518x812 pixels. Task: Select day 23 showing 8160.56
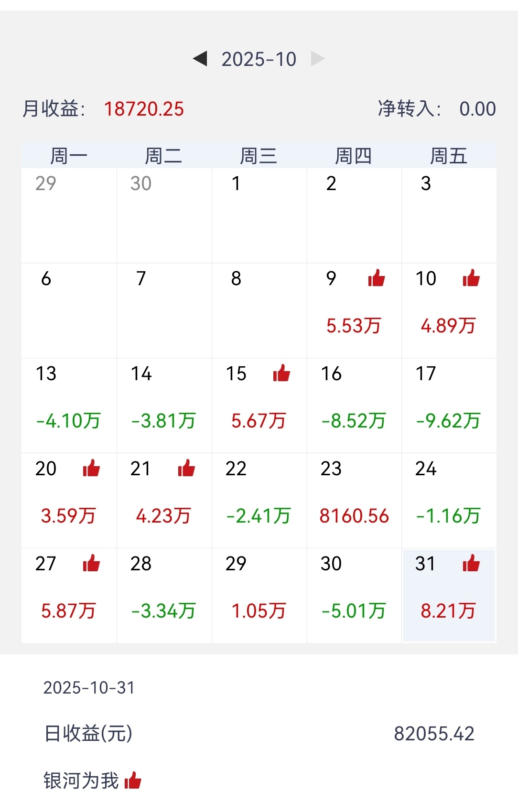(x=354, y=500)
